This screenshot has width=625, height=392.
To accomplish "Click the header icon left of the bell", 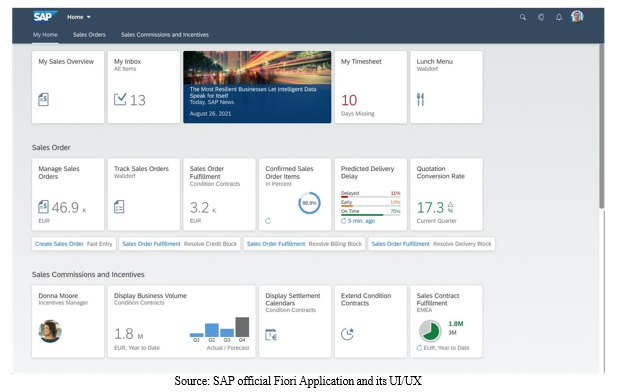I will [x=541, y=17].
